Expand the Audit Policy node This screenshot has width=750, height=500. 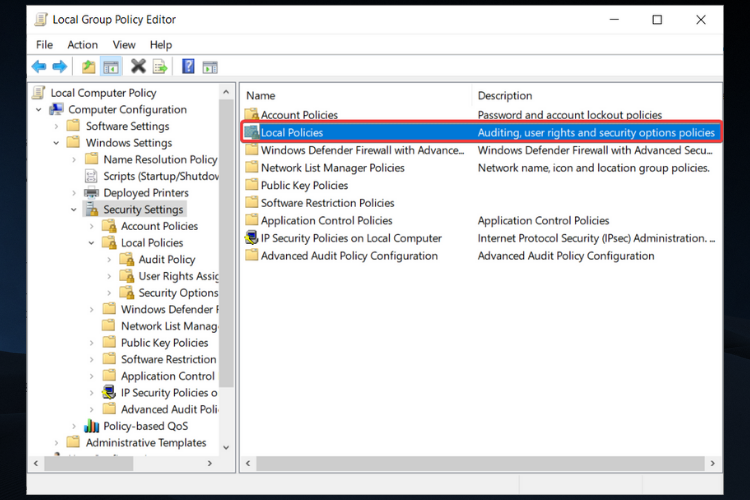tap(109, 259)
